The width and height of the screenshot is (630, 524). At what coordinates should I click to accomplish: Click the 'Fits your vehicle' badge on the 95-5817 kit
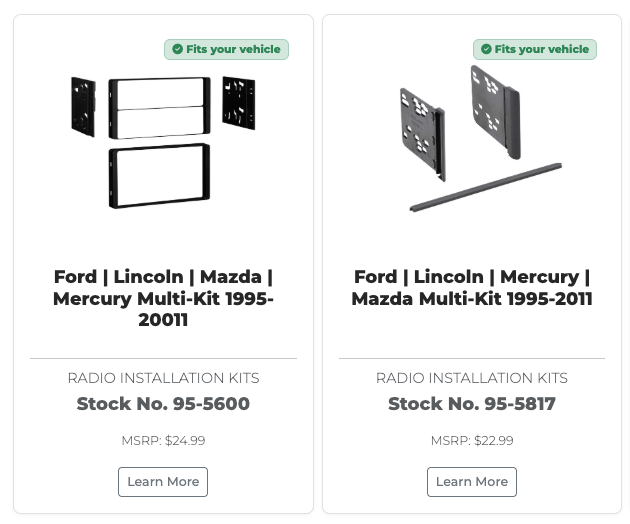pos(535,49)
